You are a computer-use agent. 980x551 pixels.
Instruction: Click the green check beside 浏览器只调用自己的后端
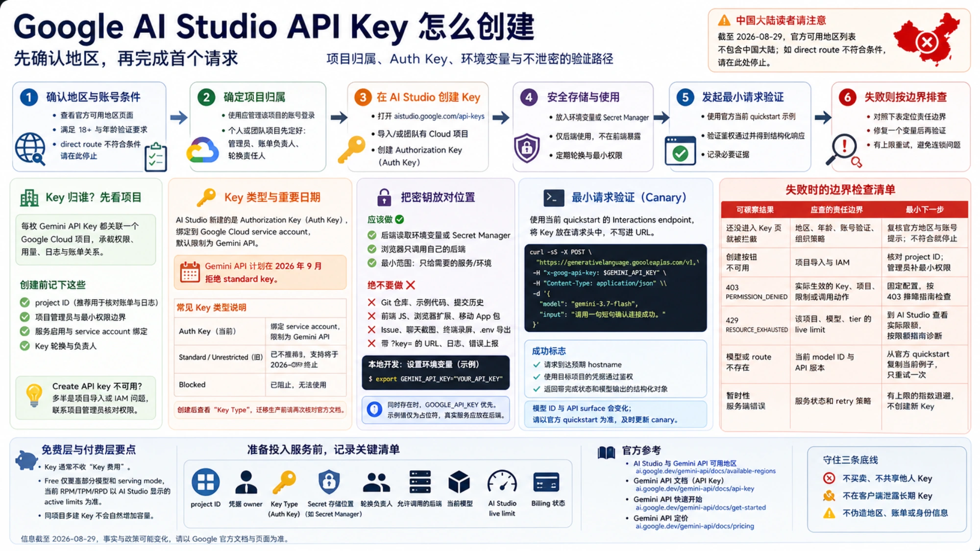pyautogui.click(x=372, y=249)
